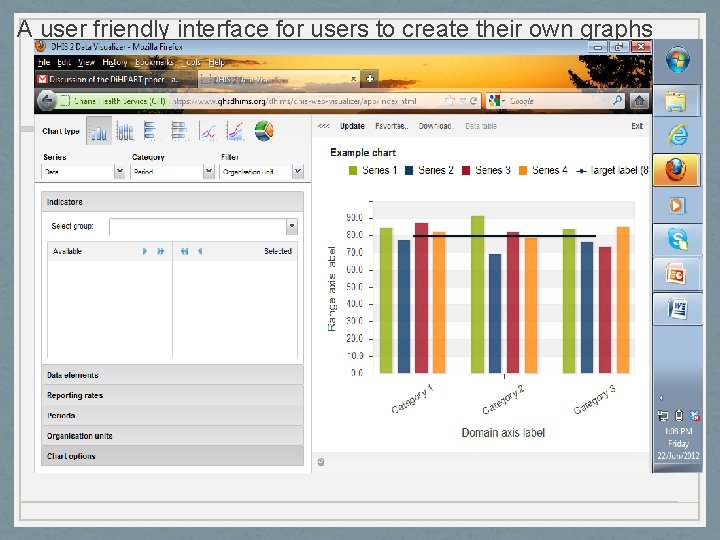
Task: Select the line chart type icon
Action: pyautogui.click(x=207, y=131)
